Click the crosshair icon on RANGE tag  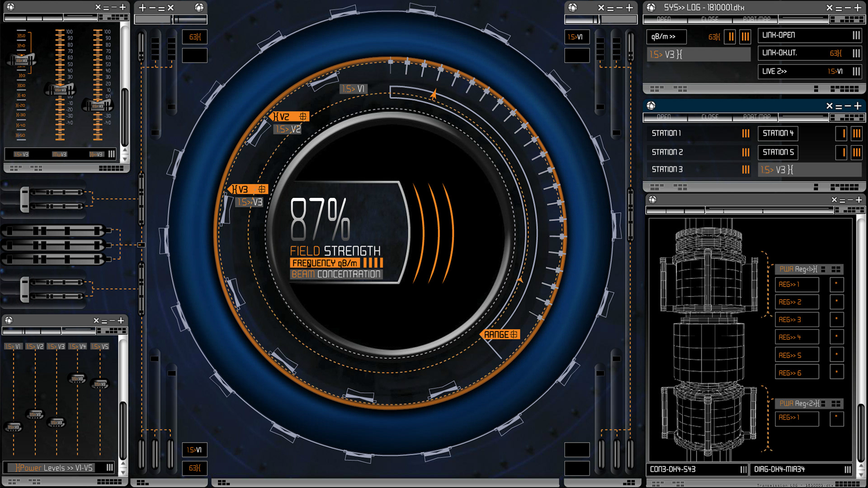[514, 334]
